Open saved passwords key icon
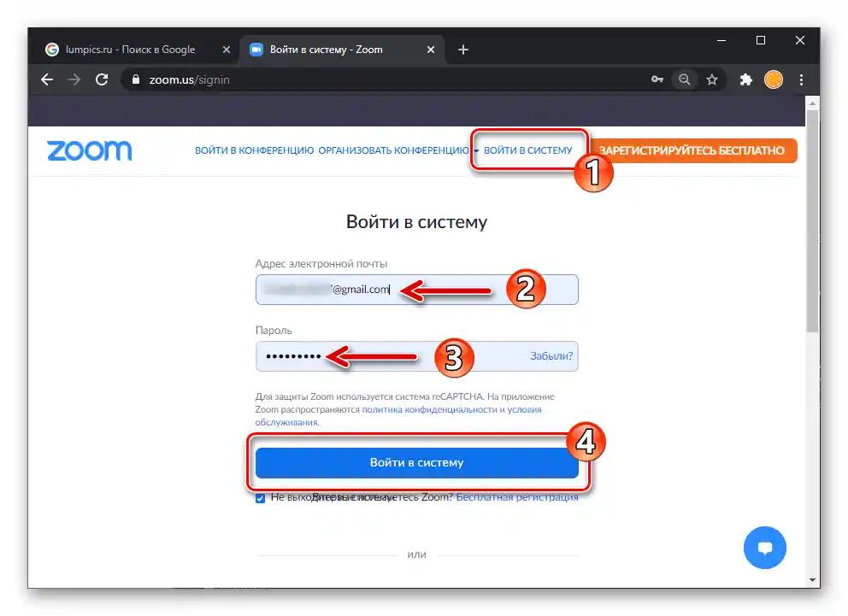The height and width of the screenshot is (616, 848). pos(657,79)
